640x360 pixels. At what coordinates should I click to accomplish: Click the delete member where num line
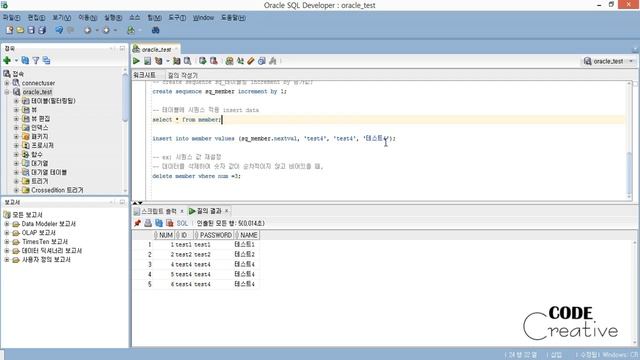point(196,176)
